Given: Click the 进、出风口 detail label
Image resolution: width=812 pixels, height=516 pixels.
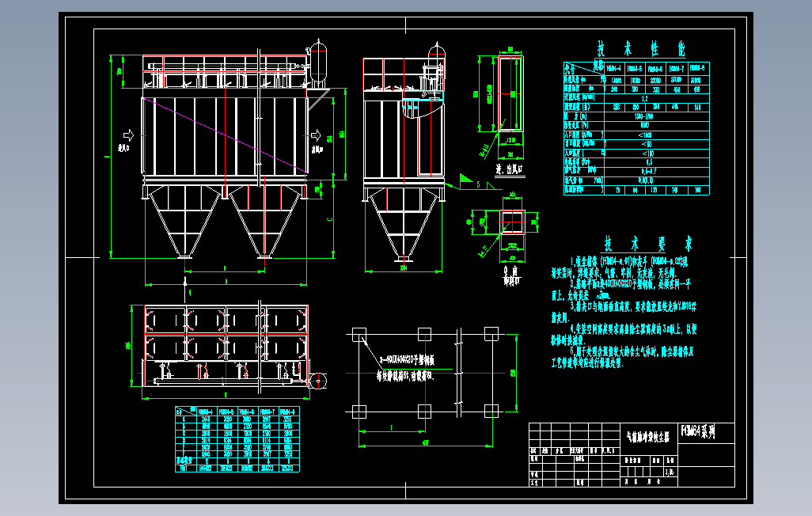Looking at the screenshot, I should coord(510,169).
